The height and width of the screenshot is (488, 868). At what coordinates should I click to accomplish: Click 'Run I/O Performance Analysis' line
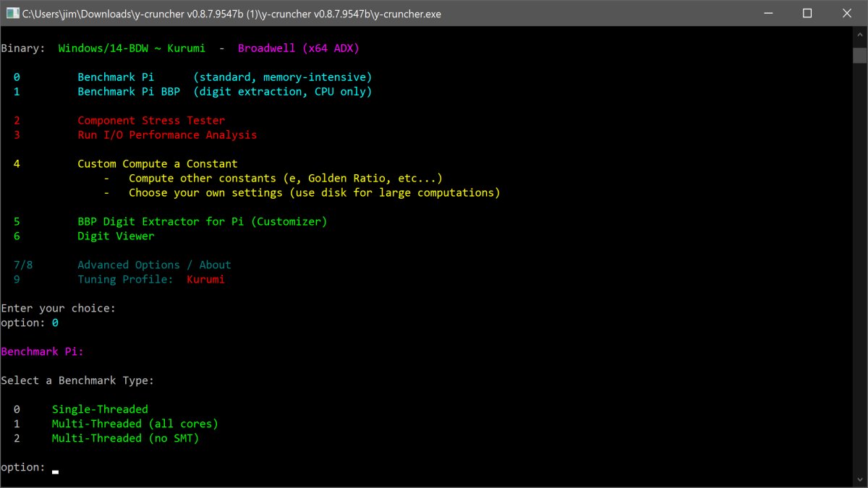[x=167, y=135]
